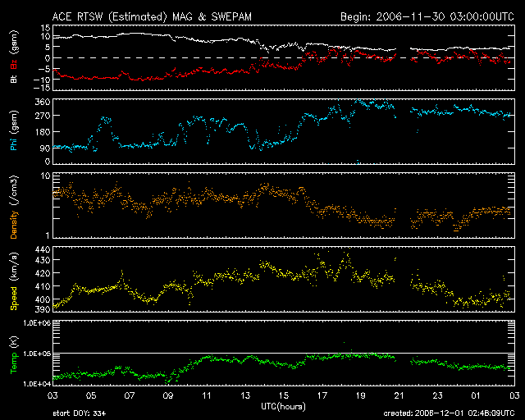The height and width of the screenshot is (420, 525).
Task: Click hour label '09' on the time axis
Action: tap(168, 396)
